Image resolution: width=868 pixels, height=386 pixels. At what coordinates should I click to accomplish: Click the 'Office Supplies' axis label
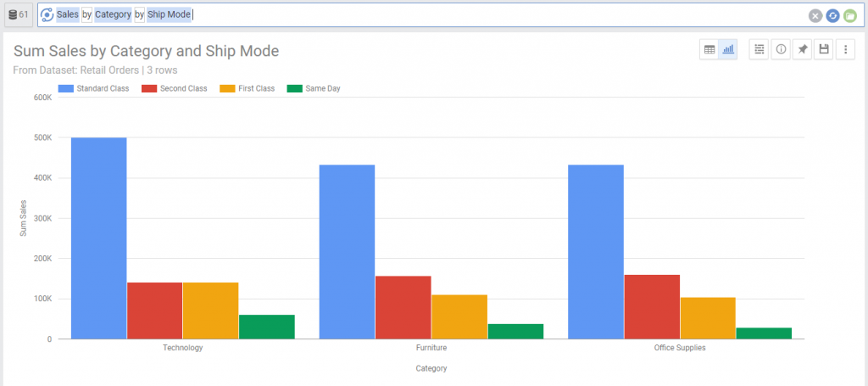(680, 349)
